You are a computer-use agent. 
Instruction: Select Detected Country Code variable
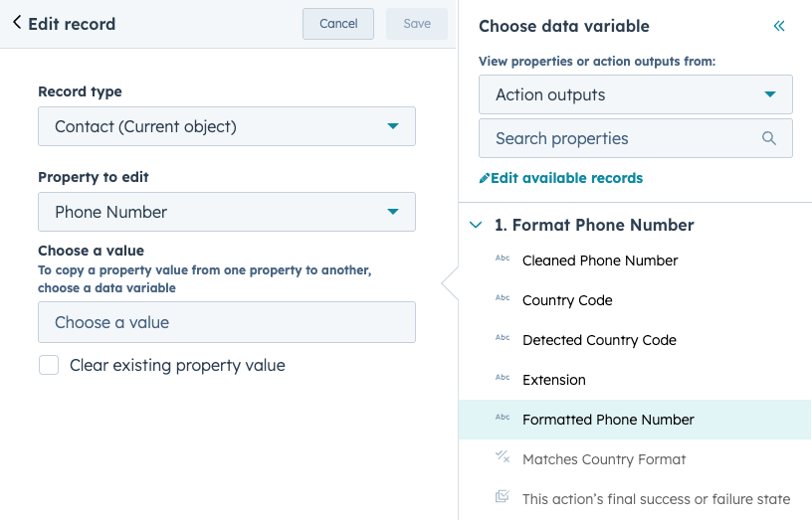(x=599, y=340)
